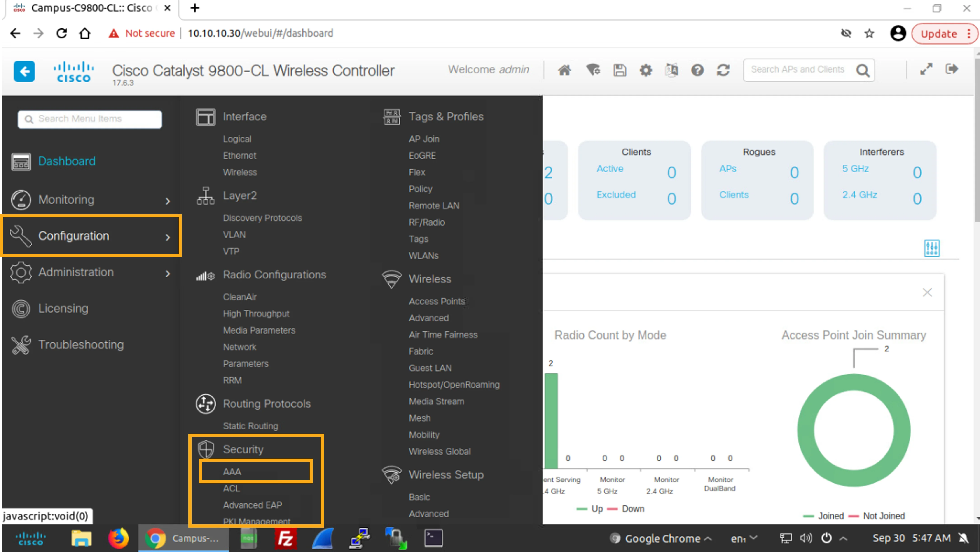Close the dashboard chart panel with X
The width and height of the screenshot is (980, 552).
(x=927, y=292)
